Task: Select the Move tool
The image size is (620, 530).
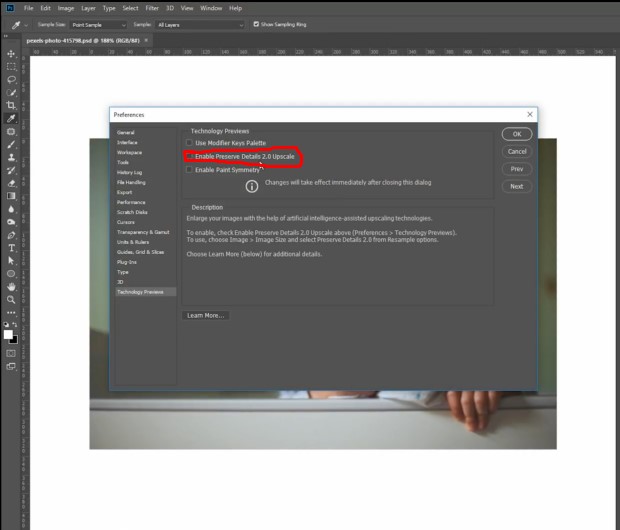Action: 11,53
